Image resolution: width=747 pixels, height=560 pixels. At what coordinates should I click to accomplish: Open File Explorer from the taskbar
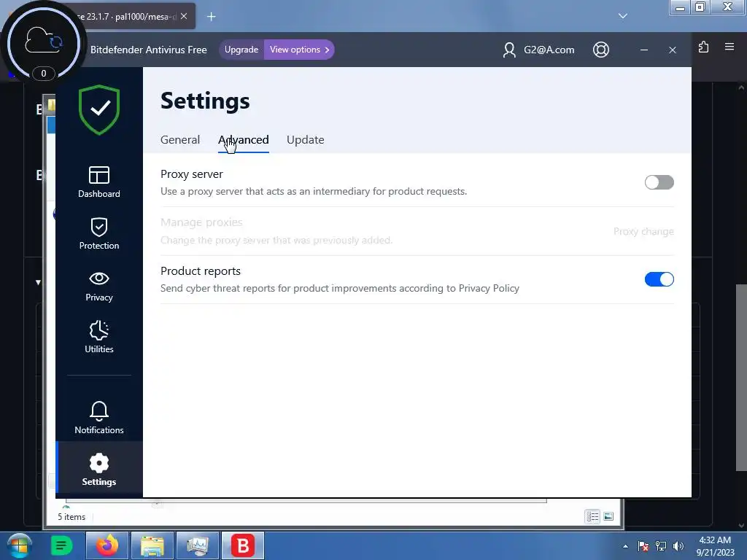point(152,545)
